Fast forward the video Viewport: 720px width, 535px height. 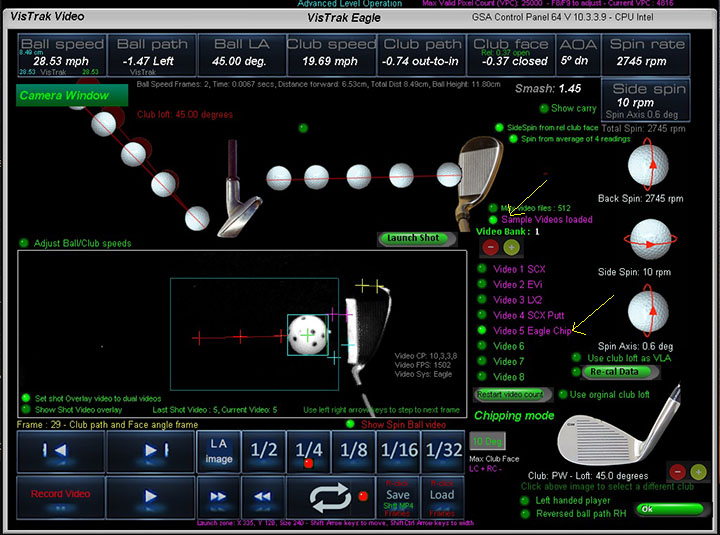[x=219, y=497]
